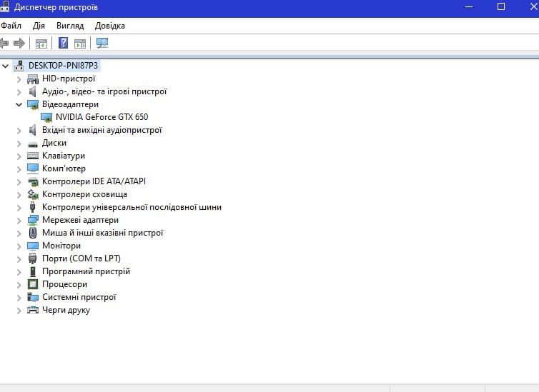Select the Комп'ютер label
The height and width of the screenshot is (392, 539).
pyautogui.click(x=64, y=169)
